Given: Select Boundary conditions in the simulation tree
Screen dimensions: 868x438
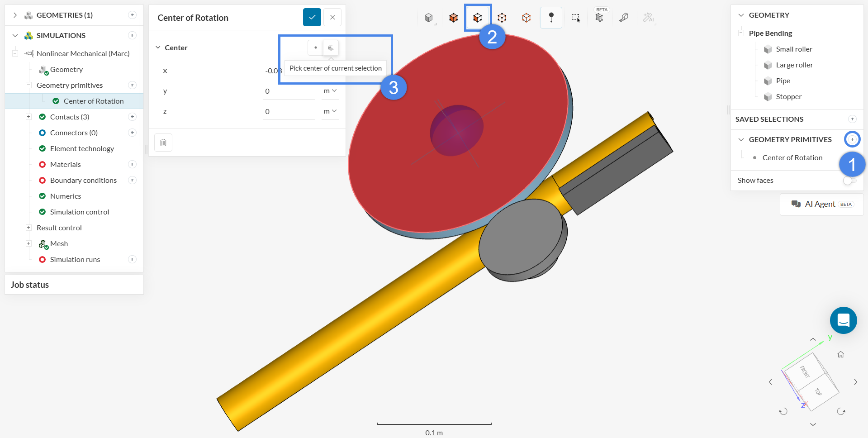Looking at the screenshot, I should [83, 180].
